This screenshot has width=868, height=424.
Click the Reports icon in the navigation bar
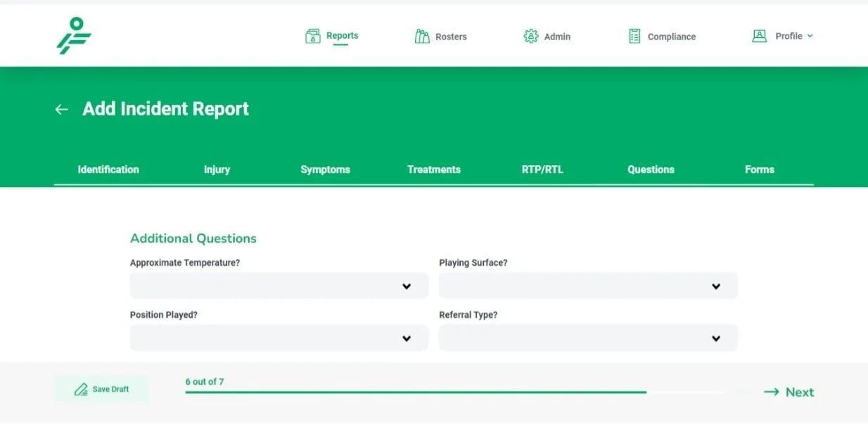312,36
